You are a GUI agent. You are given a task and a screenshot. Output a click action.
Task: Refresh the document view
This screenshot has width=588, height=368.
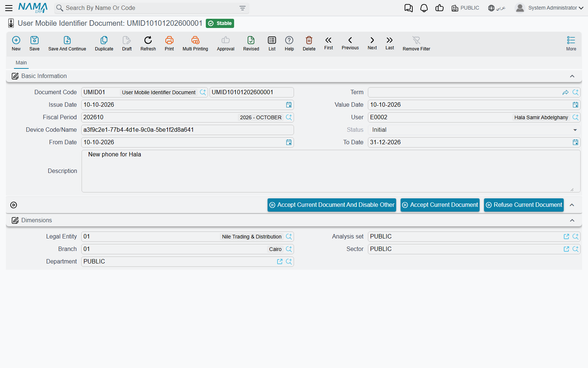coord(148,43)
